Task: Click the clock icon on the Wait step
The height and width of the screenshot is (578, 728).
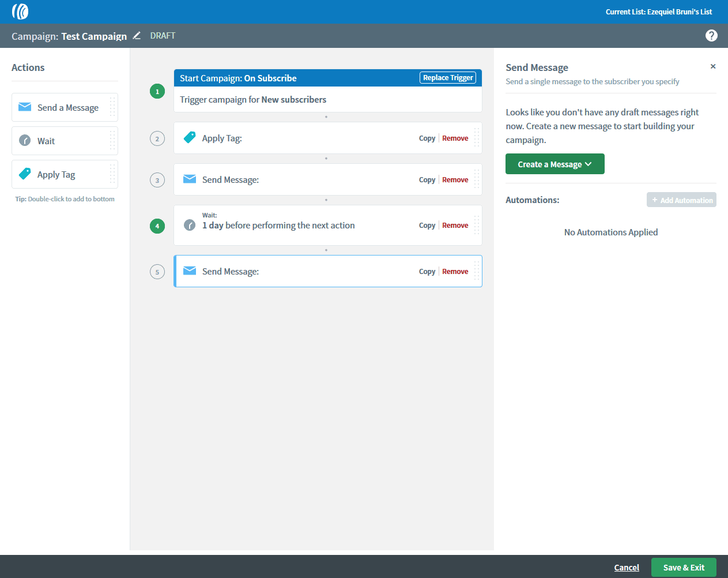Action: click(x=190, y=225)
